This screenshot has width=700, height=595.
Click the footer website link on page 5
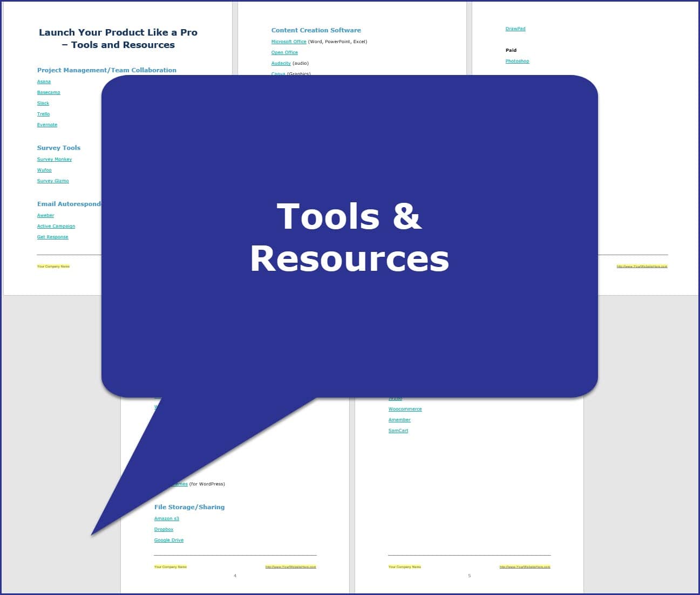[525, 567]
